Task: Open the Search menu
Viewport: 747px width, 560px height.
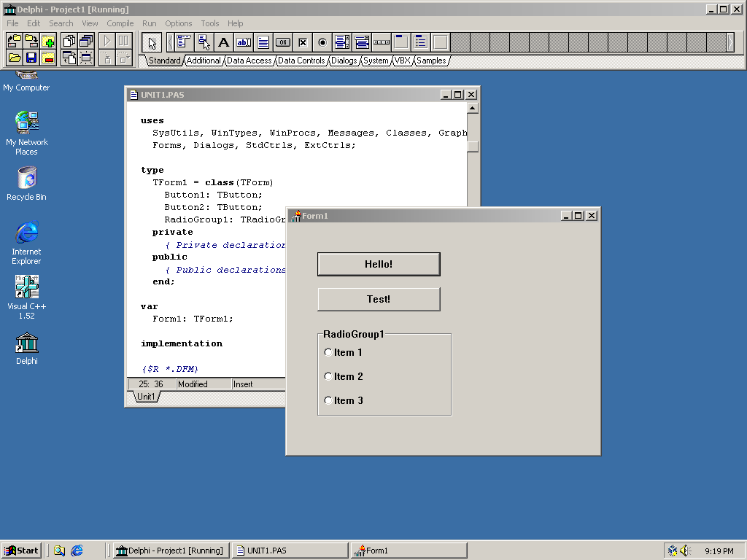Action: [x=61, y=23]
